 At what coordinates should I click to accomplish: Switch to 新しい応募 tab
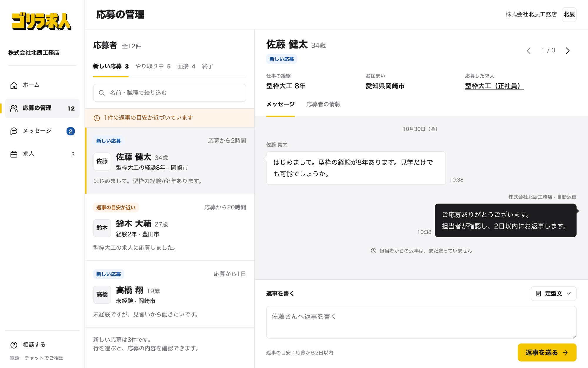pos(111,67)
